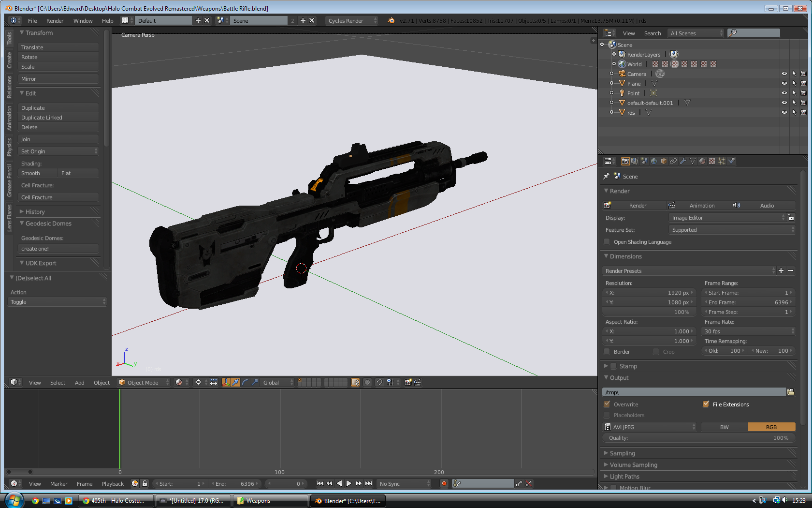Click the Object Constraints chain icon

click(673, 161)
